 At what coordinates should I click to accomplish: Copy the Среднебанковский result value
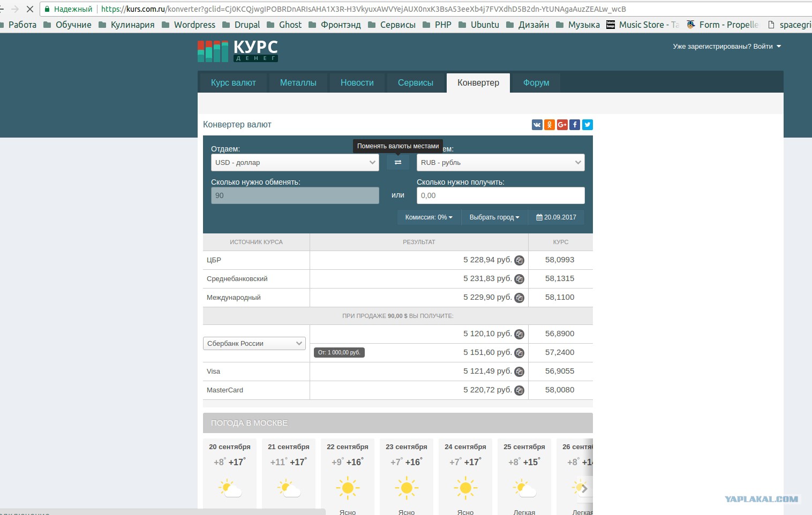(519, 279)
